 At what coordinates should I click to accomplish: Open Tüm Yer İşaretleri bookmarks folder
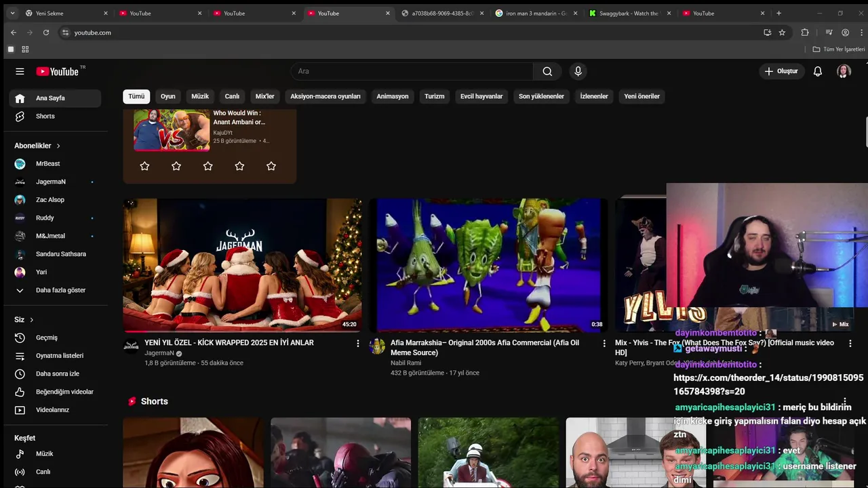[x=839, y=49]
